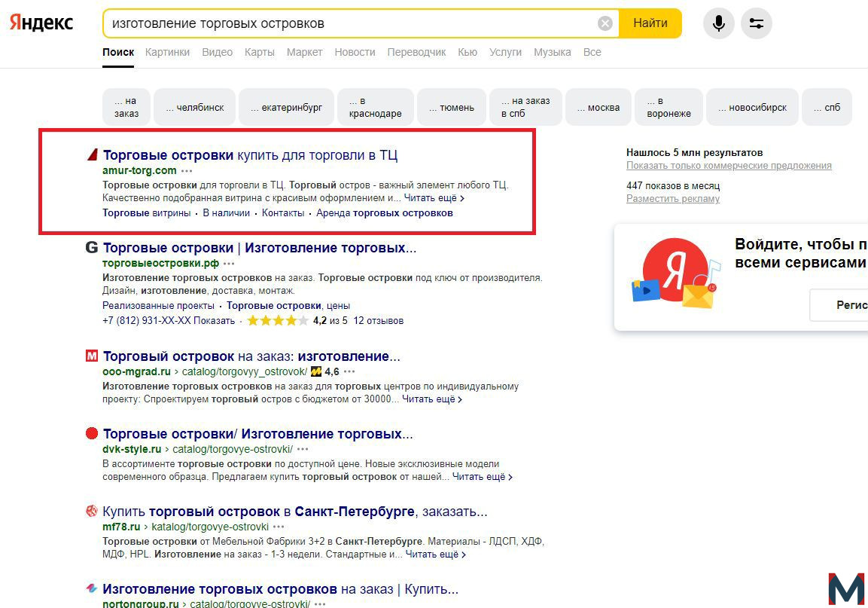Open the Карты tab
The image size is (868, 608).
260,52
